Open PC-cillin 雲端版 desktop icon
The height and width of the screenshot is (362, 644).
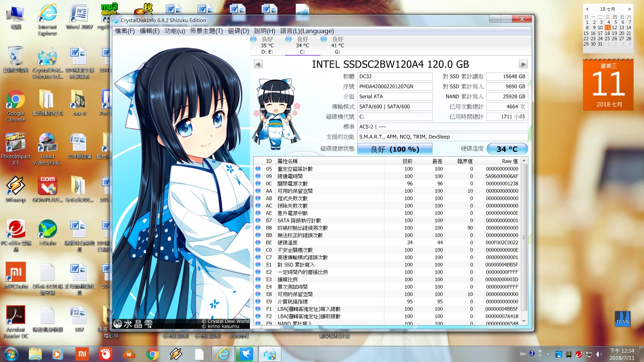[x=15, y=236]
